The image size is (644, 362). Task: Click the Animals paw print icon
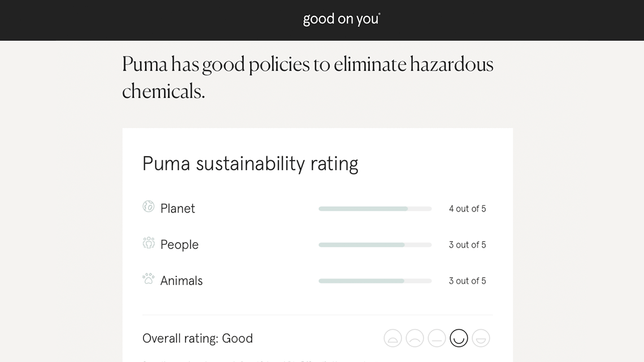click(x=149, y=279)
